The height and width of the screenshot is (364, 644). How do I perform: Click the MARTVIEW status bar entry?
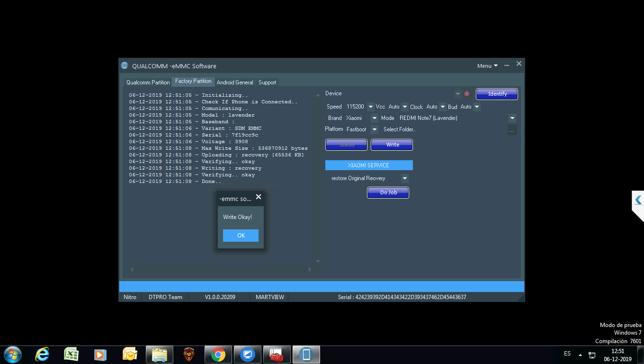click(x=270, y=297)
